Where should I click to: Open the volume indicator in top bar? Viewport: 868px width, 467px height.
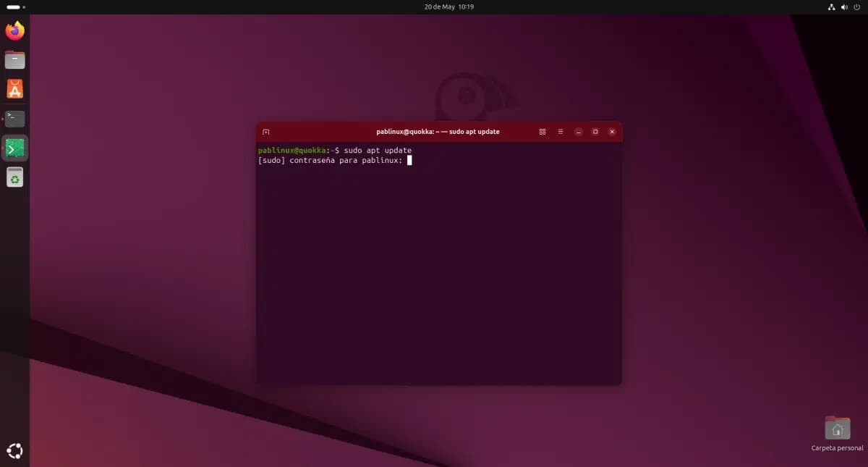(843, 7)
